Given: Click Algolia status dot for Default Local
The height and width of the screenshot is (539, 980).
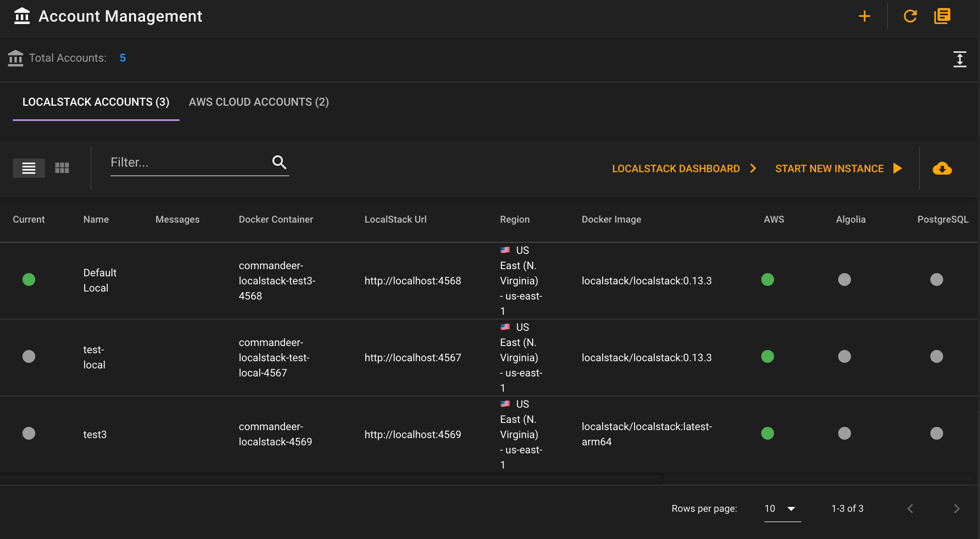Looking at the screenshot, I should (x=845, y=280).
